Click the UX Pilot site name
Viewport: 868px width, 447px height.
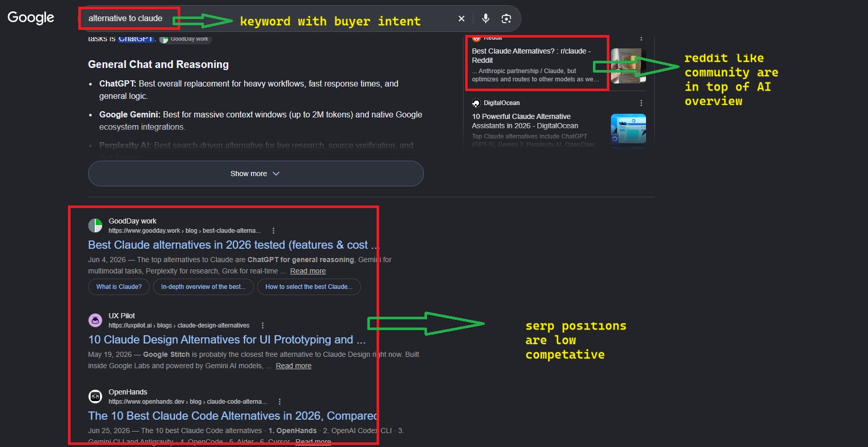(x=122, y=316)
